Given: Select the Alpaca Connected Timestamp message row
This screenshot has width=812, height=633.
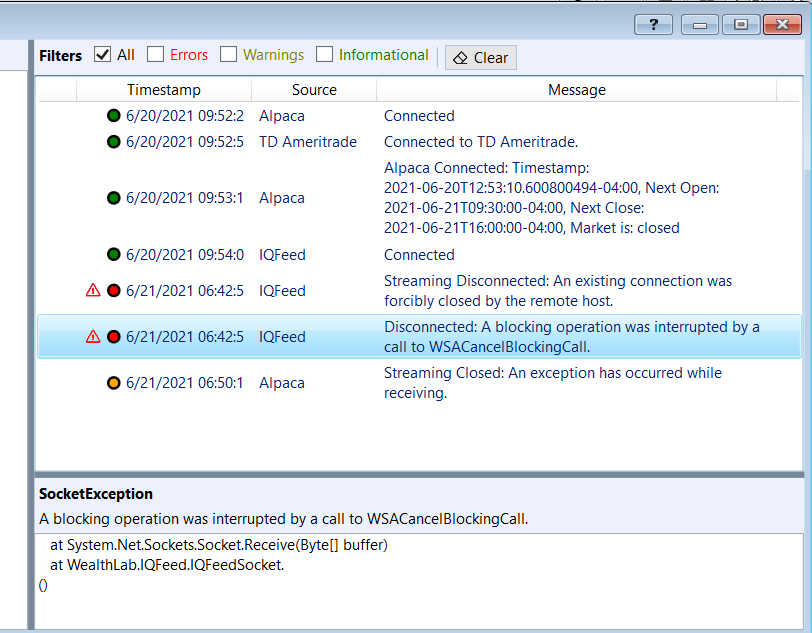Looking at the screenshot, I should pos(418,198).
